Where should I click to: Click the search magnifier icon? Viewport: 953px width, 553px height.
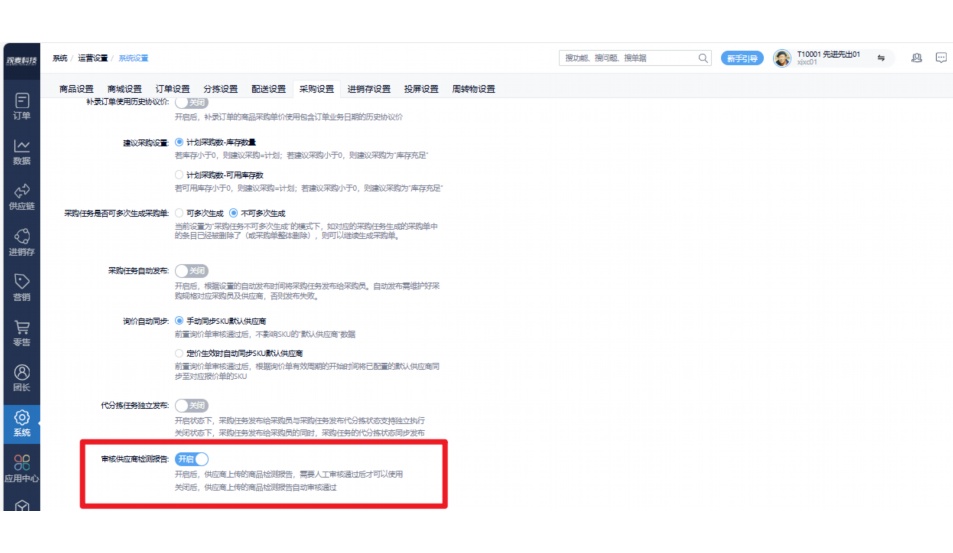point(703,59)
